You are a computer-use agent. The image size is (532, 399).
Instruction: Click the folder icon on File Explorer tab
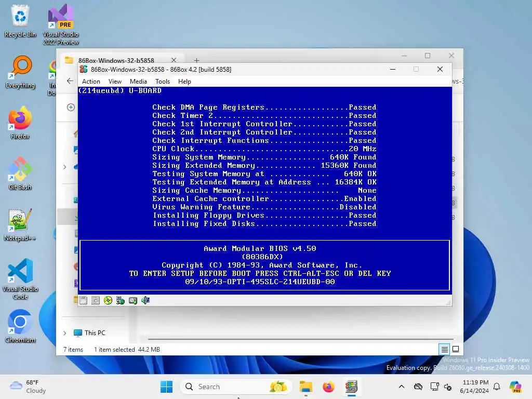(x=69, y=60)
